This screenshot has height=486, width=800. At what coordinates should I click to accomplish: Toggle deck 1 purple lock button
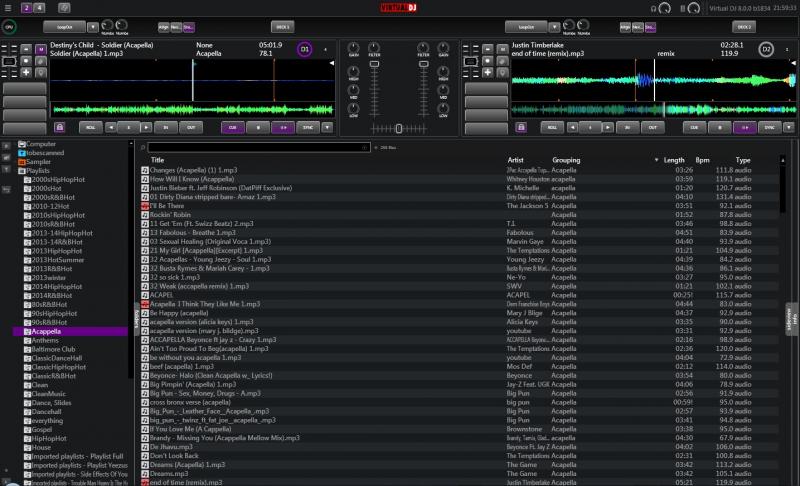pyautogui.click(x=59, y=127)
